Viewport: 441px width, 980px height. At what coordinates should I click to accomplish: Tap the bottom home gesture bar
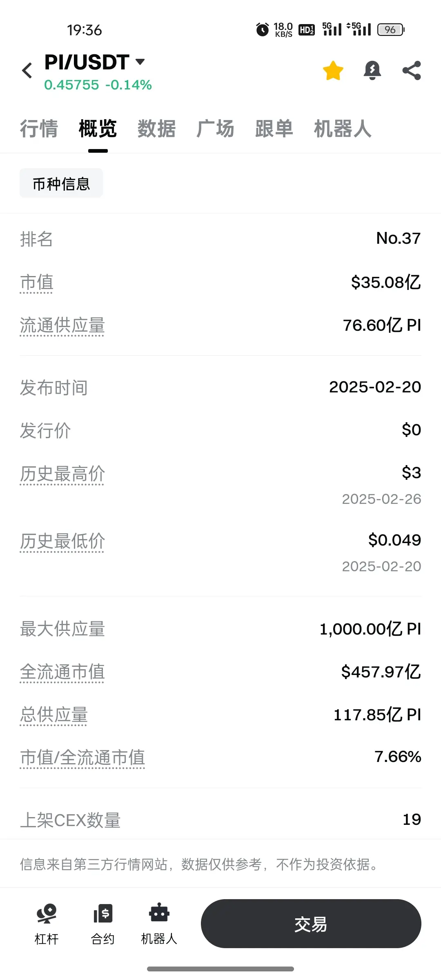pyautogui.click(x=220, y=969)
